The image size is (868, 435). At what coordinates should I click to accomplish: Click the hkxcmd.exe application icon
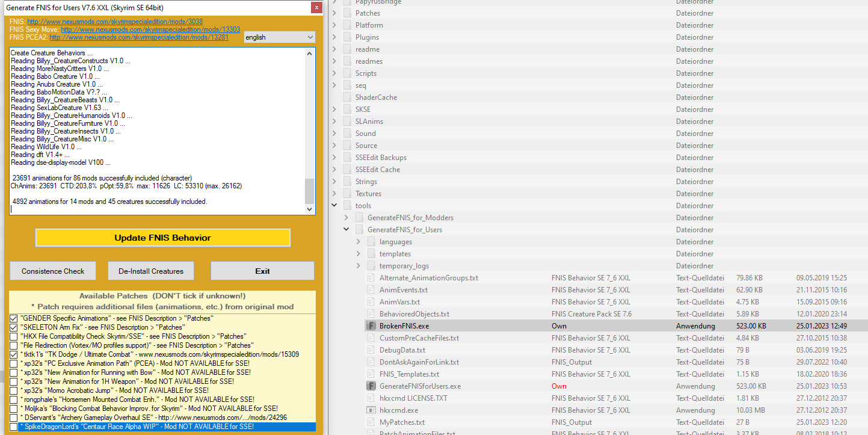pos(371,410)
